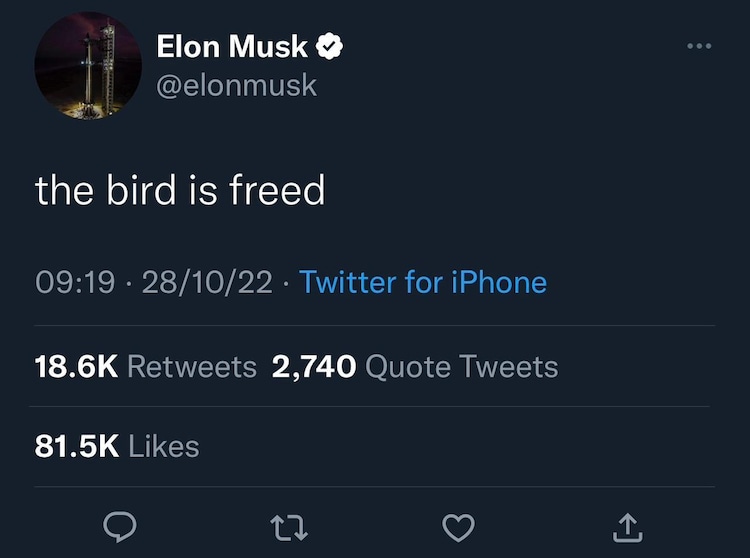The image size is (750, 558).
Task: Click the 28/10/22 date
Action: point(206,282)
